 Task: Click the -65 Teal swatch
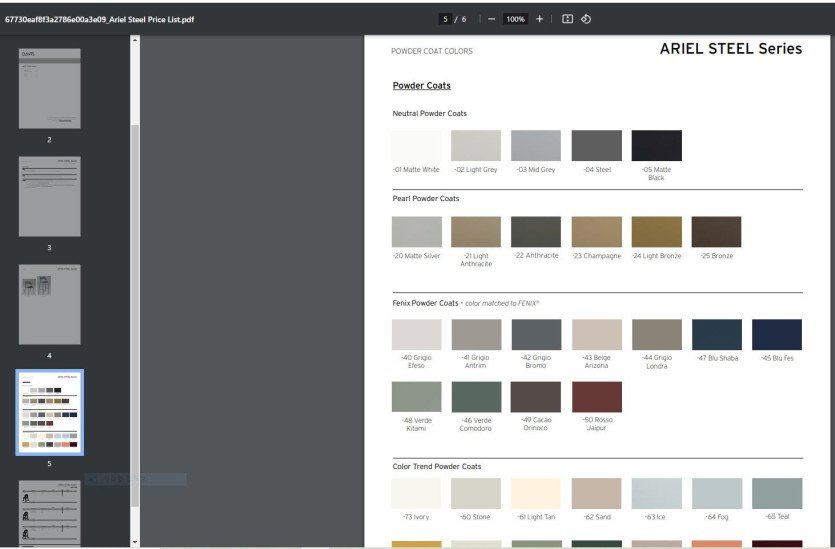point(777,493)
